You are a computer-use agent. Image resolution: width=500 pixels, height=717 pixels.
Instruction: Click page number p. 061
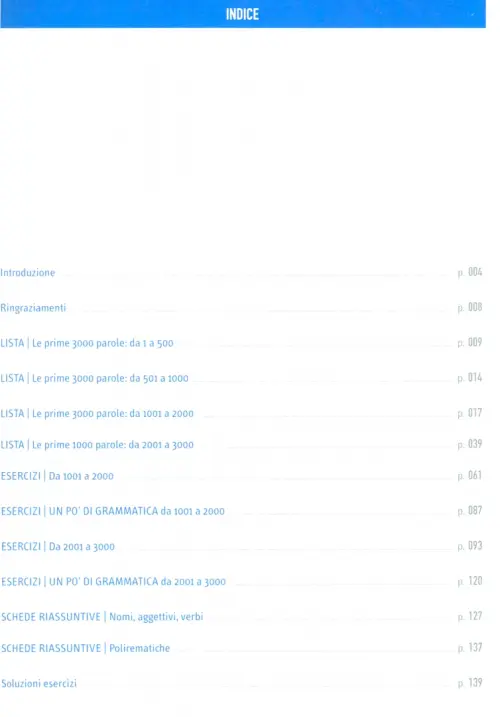pyautogui.click(x=470, y=476)
